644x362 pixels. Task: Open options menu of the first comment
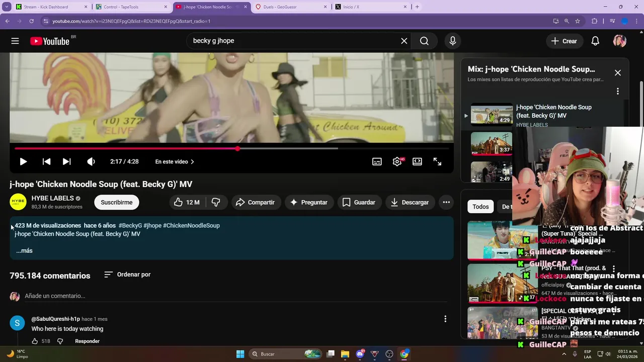445,319
